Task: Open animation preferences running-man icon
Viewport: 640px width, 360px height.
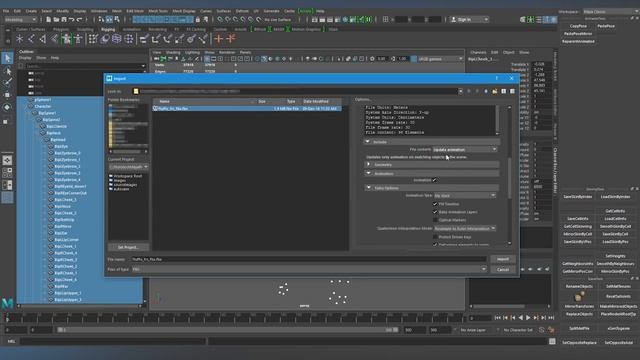Action: [x=551, y=330]
